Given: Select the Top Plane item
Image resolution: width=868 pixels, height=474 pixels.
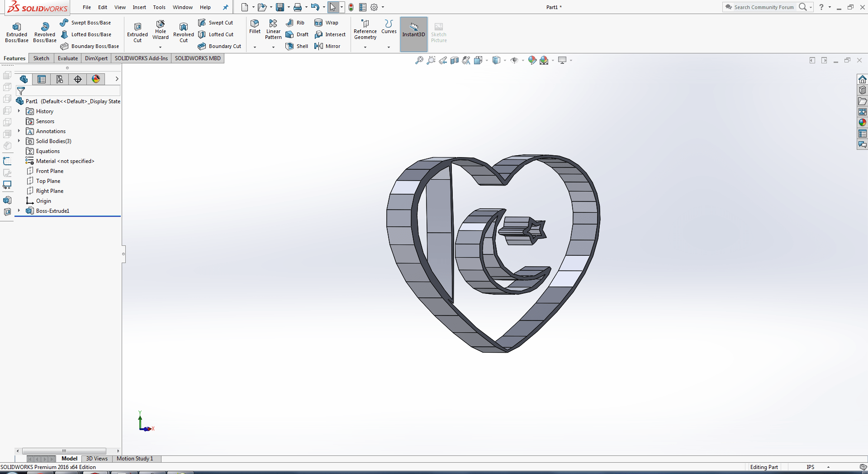Looking at the screenshot, I should tap(43, 181).
